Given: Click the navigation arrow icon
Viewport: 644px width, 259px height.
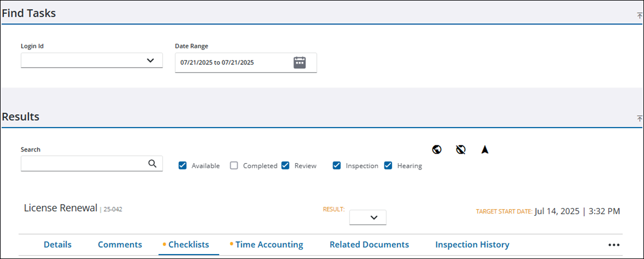Looking at the screenshot, I should pos(485,149).
